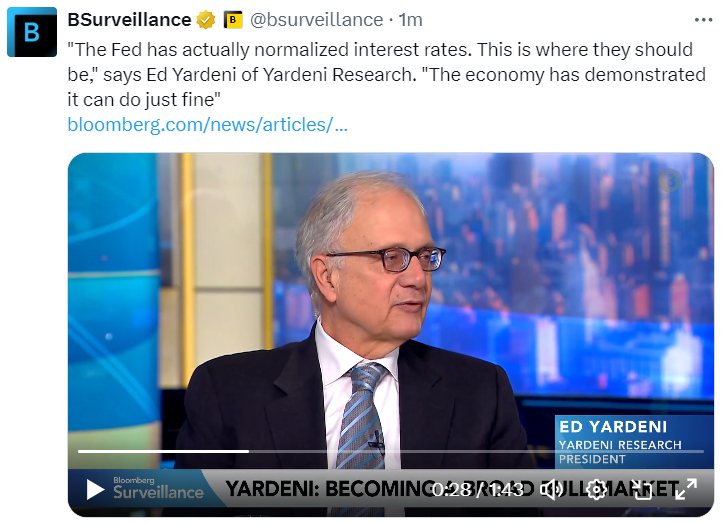
Task: Open video settings gear
Action: click(x=597, y=489)
